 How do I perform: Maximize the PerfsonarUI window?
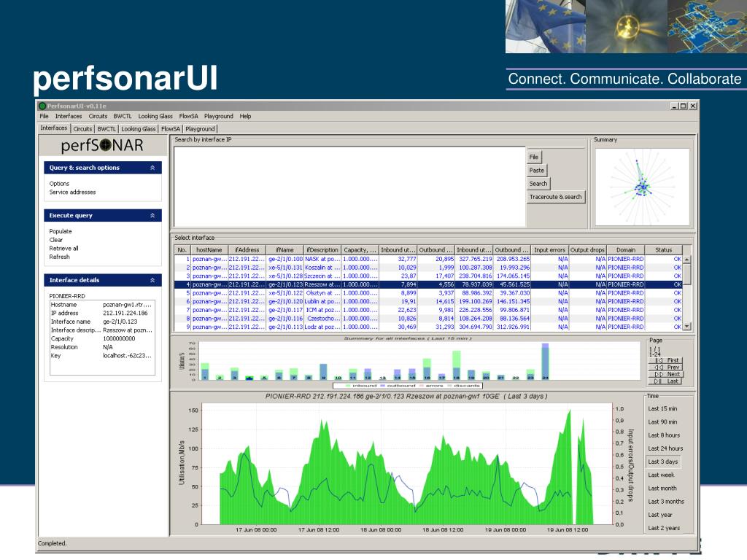click(x=684, y=106)
